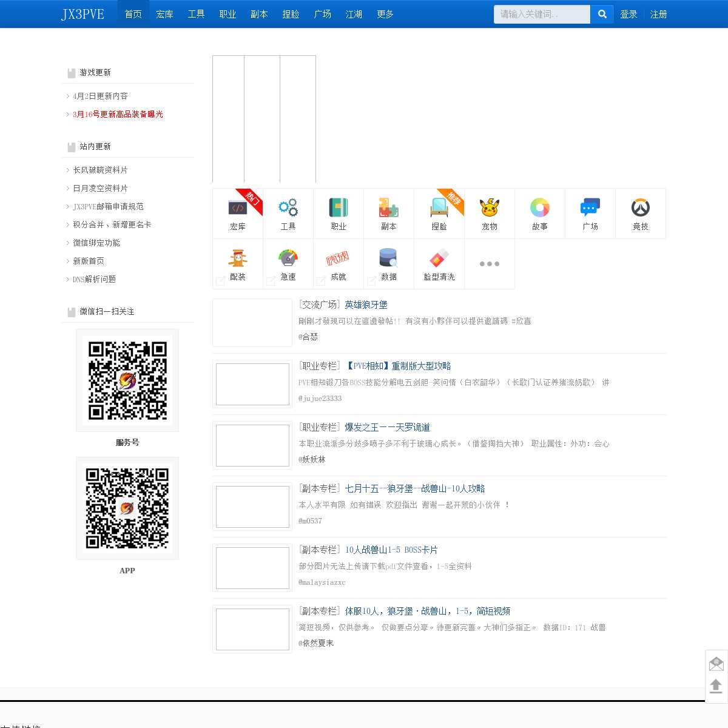
Task: Click the 宠物 Pikachu icon
Action: (490, 207)
